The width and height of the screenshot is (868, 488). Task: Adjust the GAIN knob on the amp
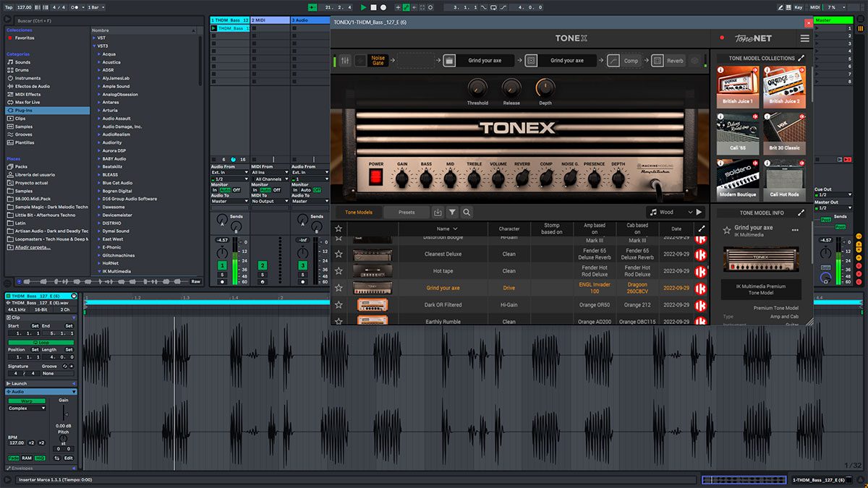pyautogui.click(x=402, y=177)
